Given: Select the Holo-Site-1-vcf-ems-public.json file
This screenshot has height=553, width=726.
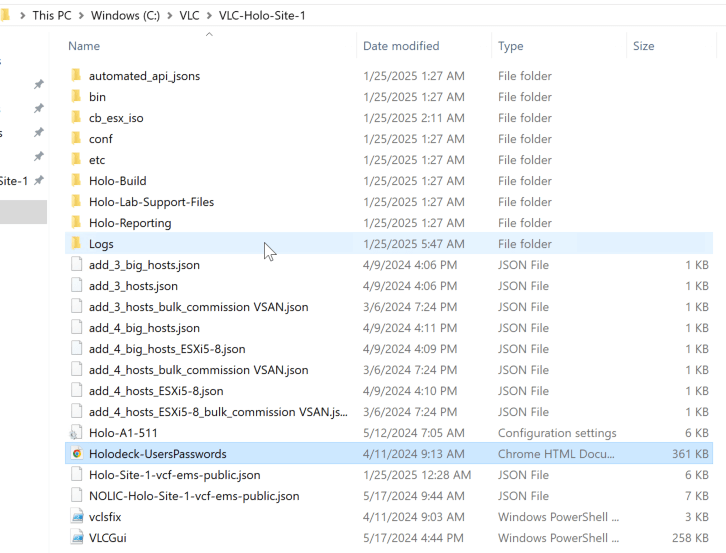Looking at the screenshot, I should pos(174,475).
